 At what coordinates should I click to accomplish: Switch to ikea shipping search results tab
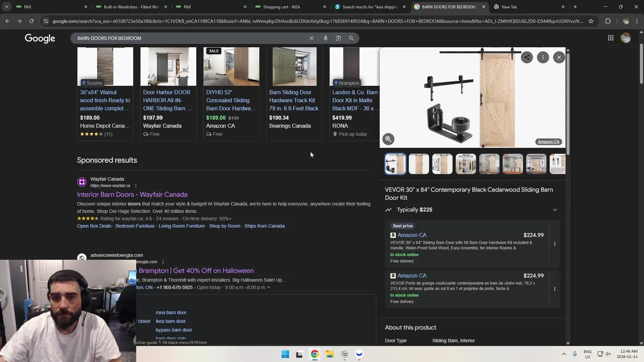(370, 7)
